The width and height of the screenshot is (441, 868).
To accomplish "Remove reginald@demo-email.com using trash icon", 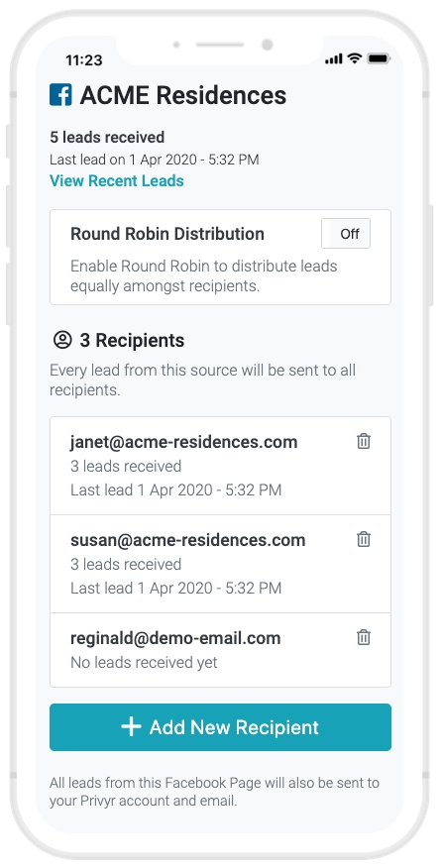I will 364,637.
